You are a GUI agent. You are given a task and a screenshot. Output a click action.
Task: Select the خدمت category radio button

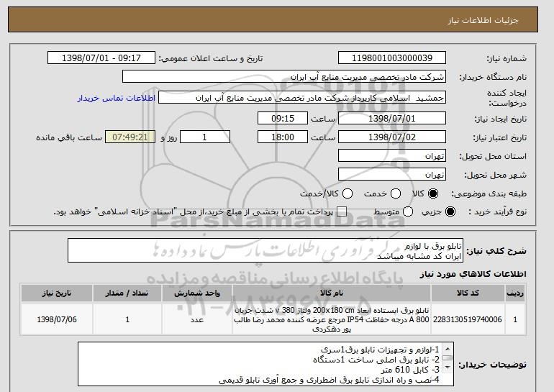click(x=396, y=193)
